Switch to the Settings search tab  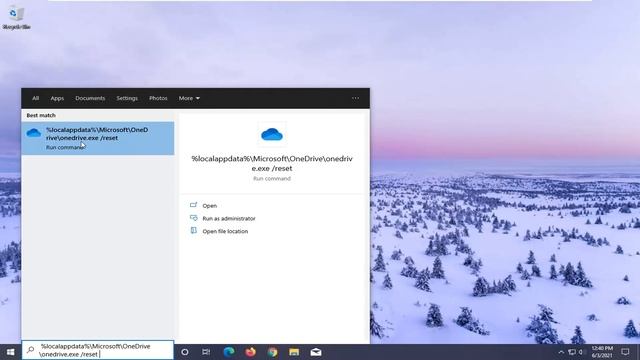coord(127,98)
